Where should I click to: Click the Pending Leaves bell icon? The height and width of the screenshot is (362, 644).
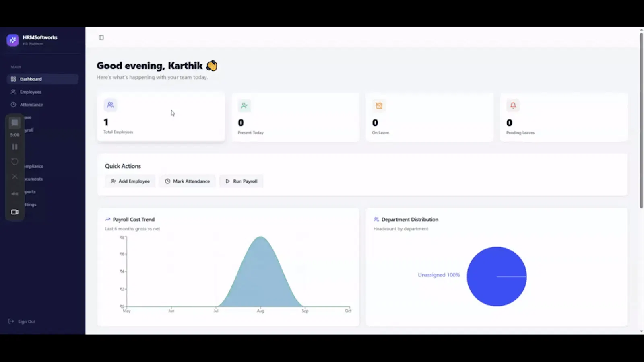(x=513, y=105)
